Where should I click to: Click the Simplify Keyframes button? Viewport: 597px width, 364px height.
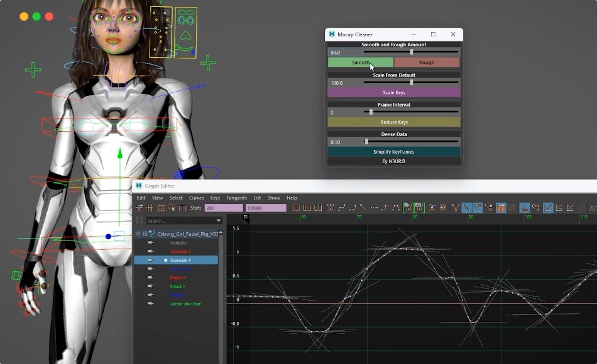tap(393, 151)
